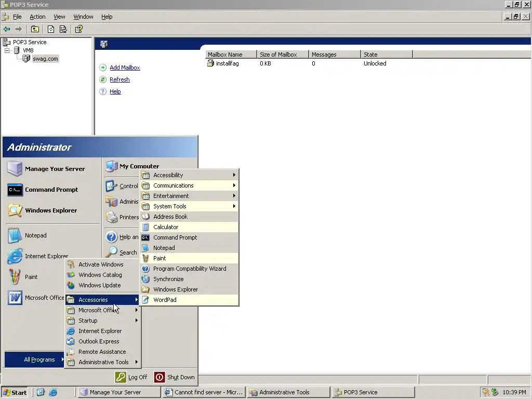This screenshot has height=399, width=532.
Task: Click the Add Mailbox link
Action: 125,68
